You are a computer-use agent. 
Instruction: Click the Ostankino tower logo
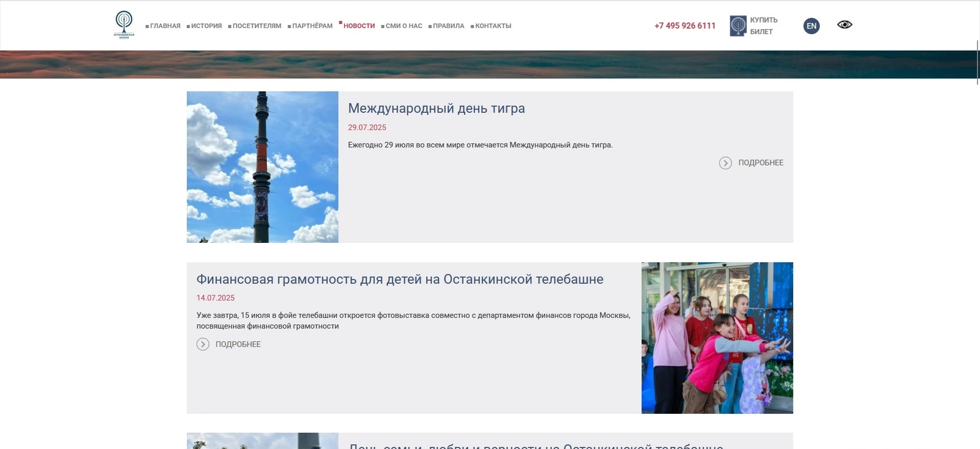(x=124, y=25)
